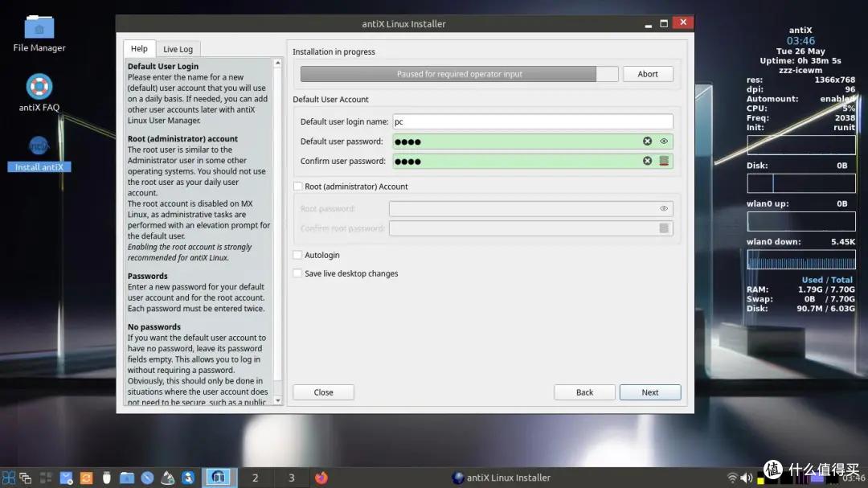Switch to the Live Log tab
868x488 pixels.
(x=178, y=49)
